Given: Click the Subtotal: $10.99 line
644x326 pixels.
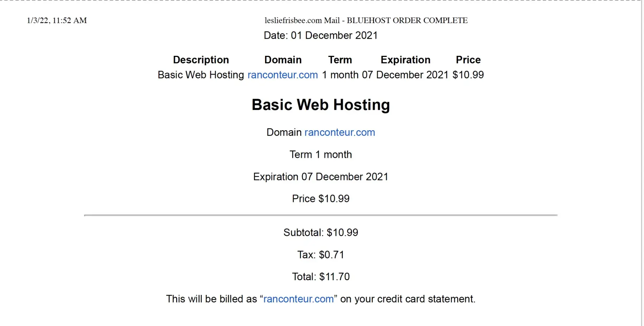Looking at the screenshot, I should pyautogui.click(x=321, y=233).
